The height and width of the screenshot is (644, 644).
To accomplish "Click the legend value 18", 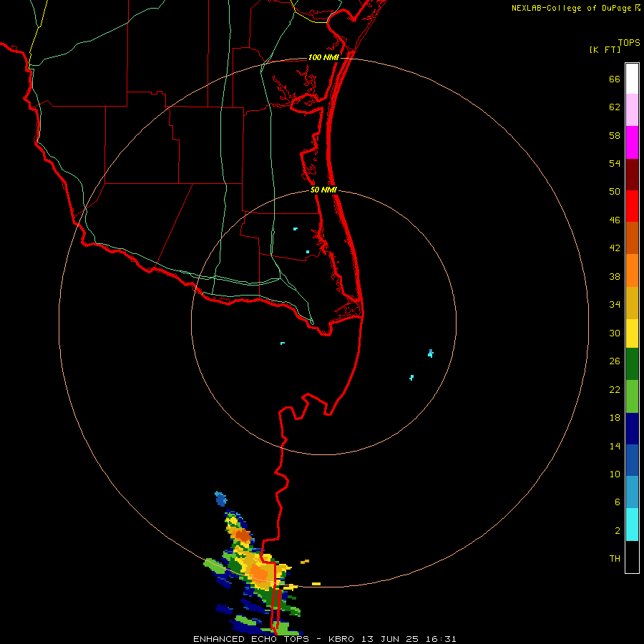I will pos(615,418).
